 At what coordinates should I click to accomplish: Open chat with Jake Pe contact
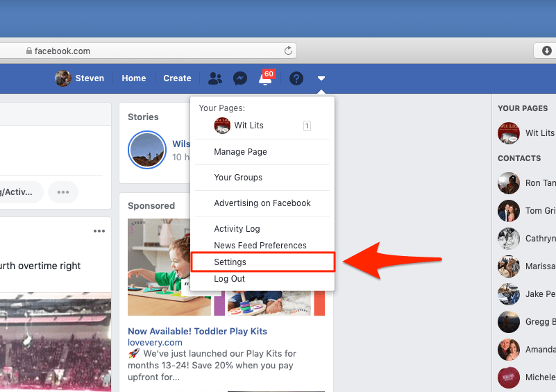(527, 294)
